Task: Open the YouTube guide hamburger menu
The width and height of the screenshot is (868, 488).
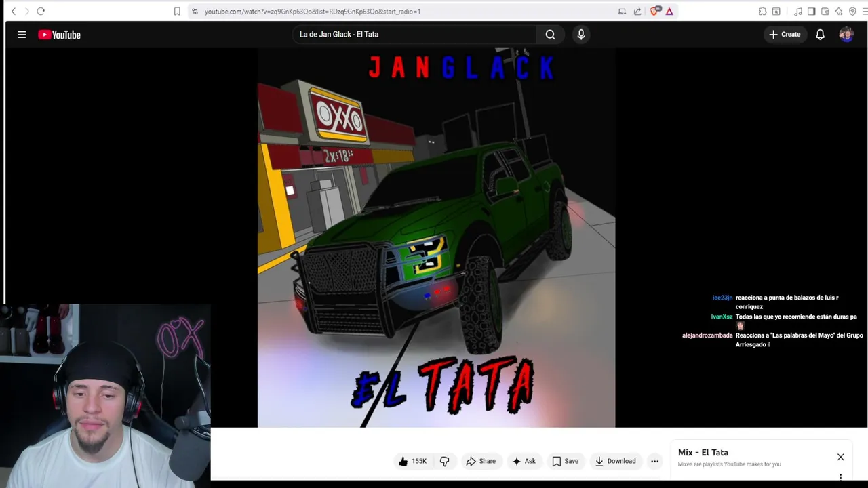Action: (x=22, y=35)
